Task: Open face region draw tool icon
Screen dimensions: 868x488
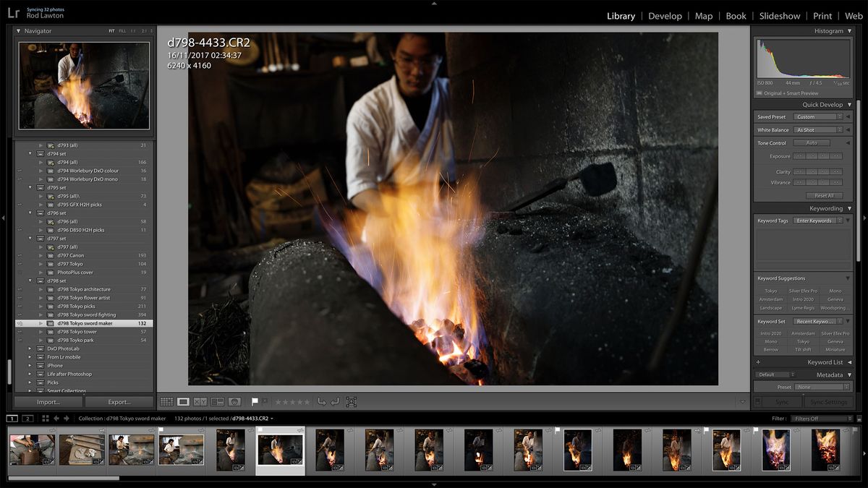Action: point(352,401)
